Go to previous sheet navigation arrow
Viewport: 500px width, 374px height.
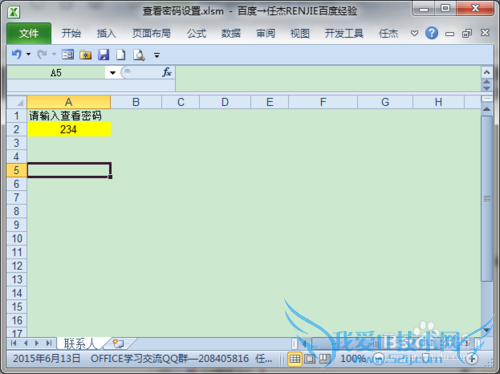coord(26,343)
